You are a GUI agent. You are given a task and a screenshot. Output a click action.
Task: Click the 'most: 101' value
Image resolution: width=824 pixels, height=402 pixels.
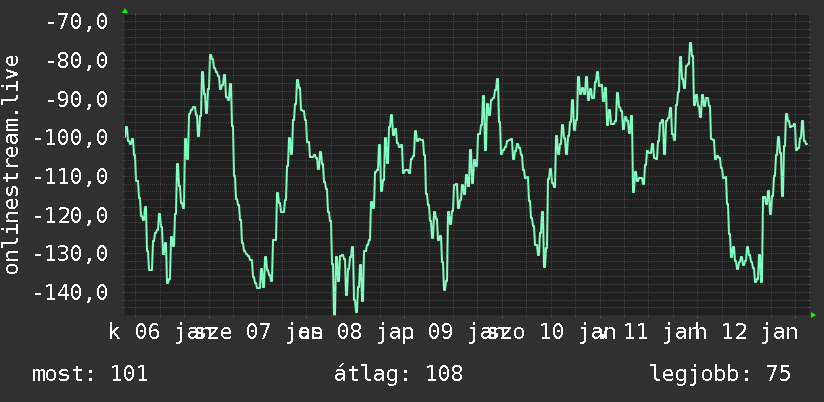click(90, 374)
